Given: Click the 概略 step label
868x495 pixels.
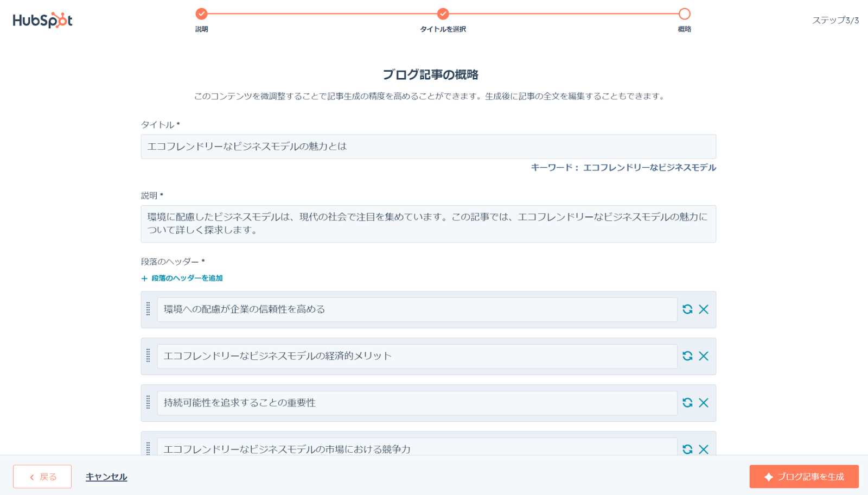Looking at the screenshot, I should (x=685, y=29).
